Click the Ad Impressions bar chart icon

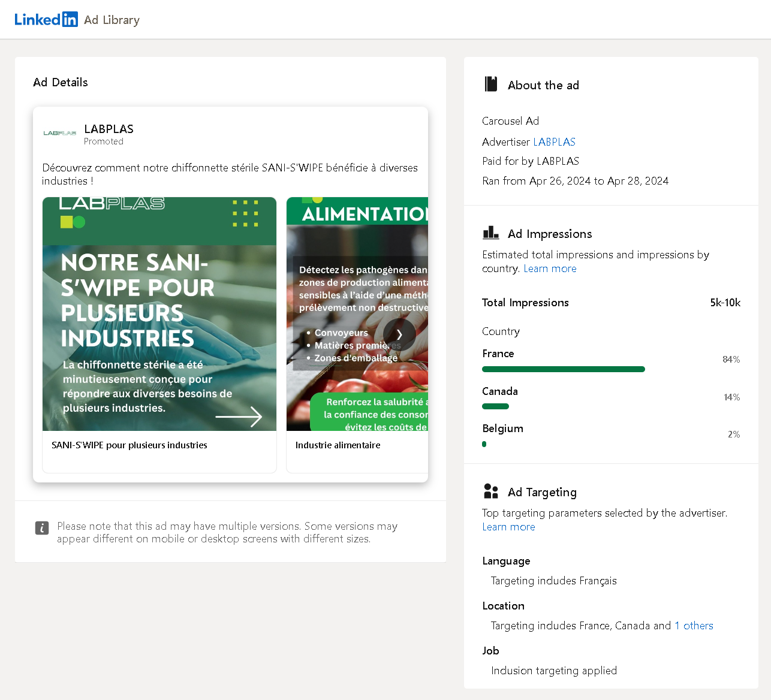pos(490,233)
